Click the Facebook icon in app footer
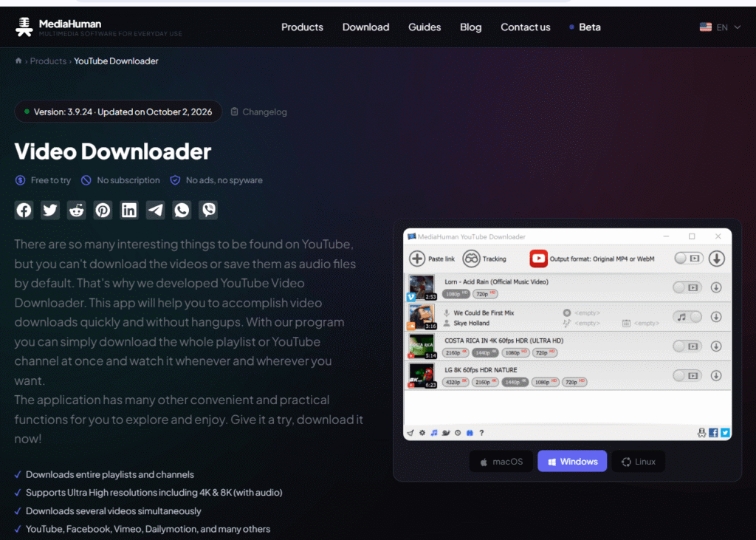Image resolution: width=756 pixels, height=540 pixels. [x=714, y=433]
